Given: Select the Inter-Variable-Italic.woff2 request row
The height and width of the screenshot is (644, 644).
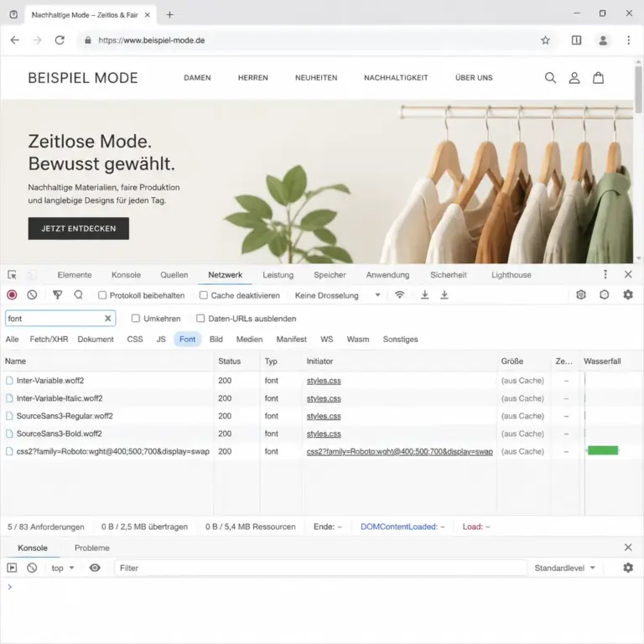Looking at the screenshot, I should (322, 398).
